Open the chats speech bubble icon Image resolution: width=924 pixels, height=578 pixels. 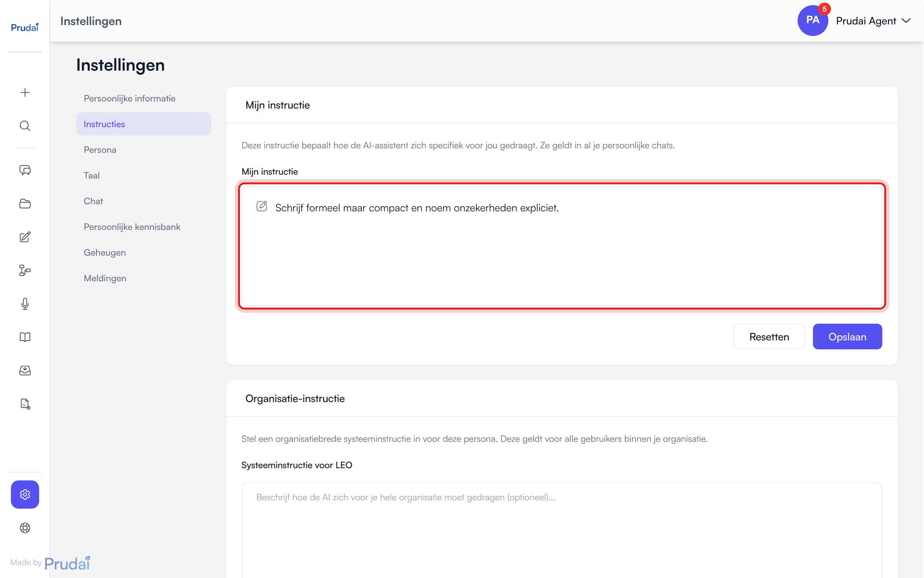25,170
